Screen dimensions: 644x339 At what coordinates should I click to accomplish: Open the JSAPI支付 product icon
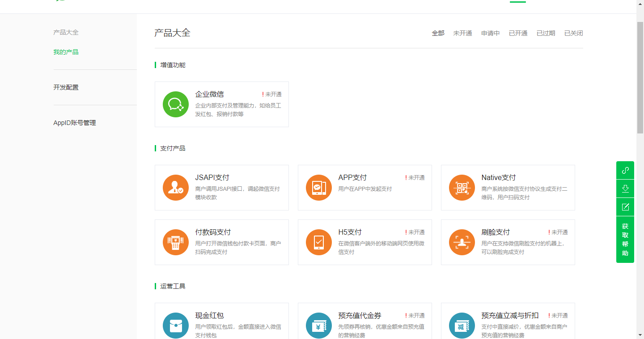[x=175, y=188]
